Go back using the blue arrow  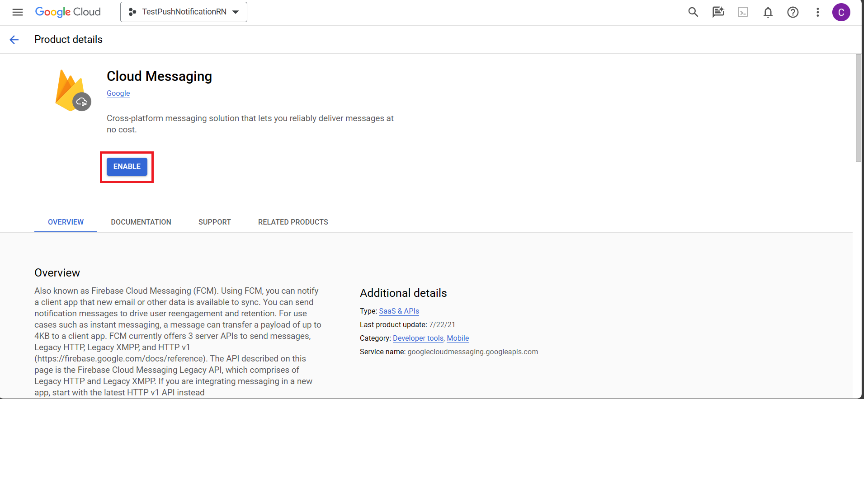click(14, 40)
